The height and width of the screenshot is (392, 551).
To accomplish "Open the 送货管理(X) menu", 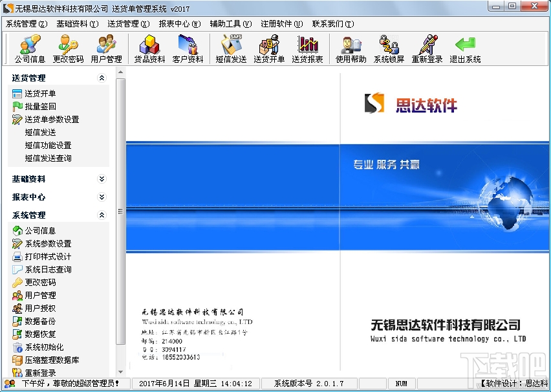I will click(x=129, y=24).
